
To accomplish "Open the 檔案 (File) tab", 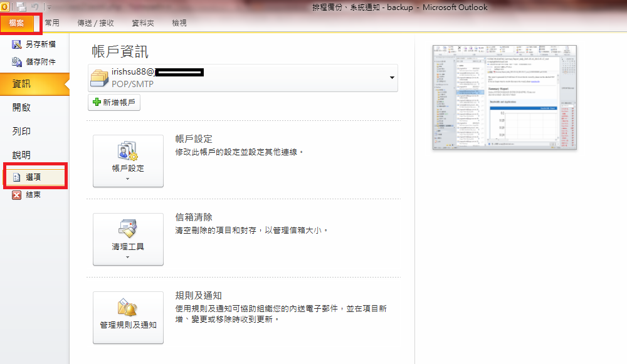I will pos(17,24).
